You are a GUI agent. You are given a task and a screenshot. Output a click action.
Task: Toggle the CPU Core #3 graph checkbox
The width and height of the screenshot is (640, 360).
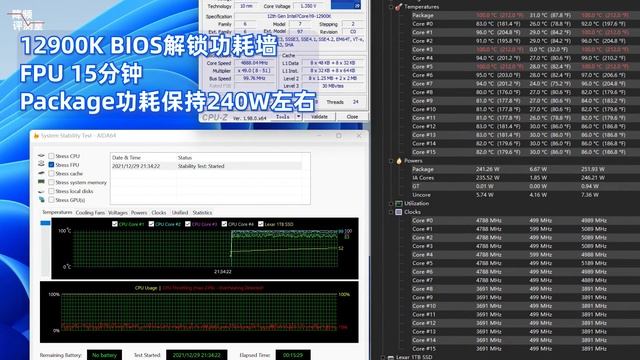(x=188, y=224)
